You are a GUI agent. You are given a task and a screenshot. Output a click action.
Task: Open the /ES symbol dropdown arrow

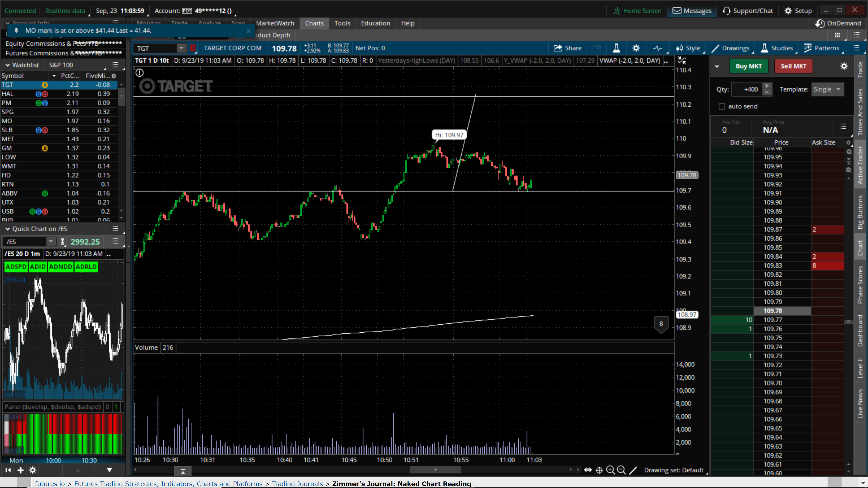tap(51, 242)
